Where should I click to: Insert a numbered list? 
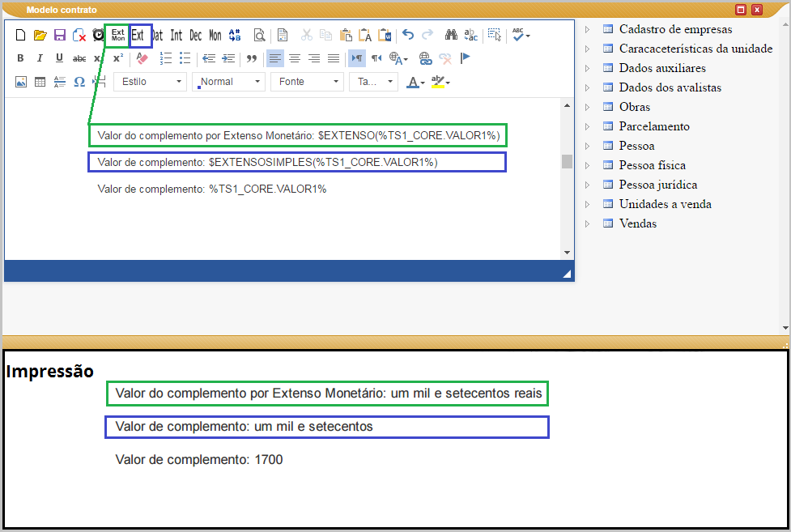coord(165,58)
